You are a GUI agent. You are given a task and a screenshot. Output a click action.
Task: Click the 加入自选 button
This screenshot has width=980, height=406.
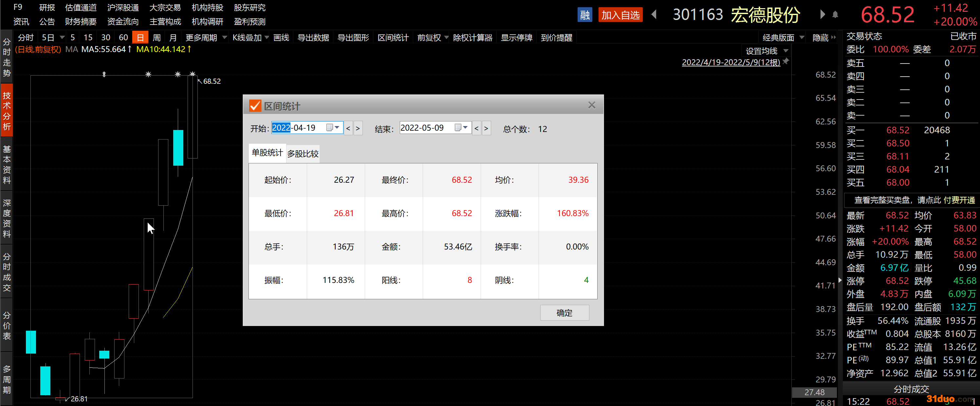coord(620,15)
